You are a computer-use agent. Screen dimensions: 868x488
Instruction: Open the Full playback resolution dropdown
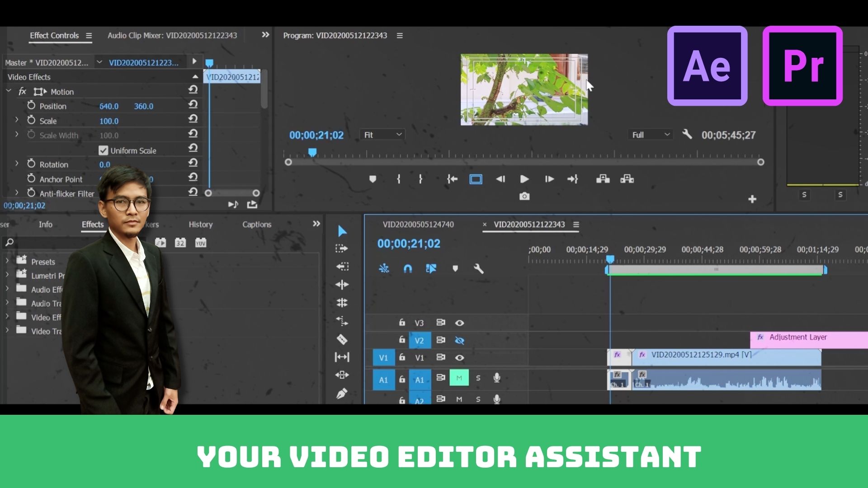point(650,135)
